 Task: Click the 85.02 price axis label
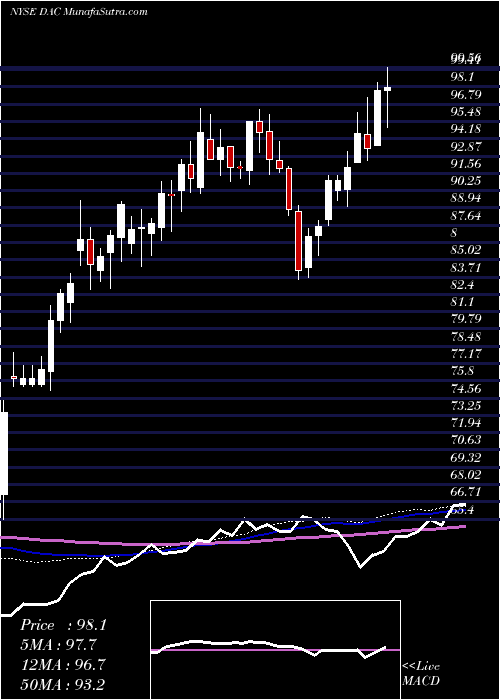click(x=466, y=250)
